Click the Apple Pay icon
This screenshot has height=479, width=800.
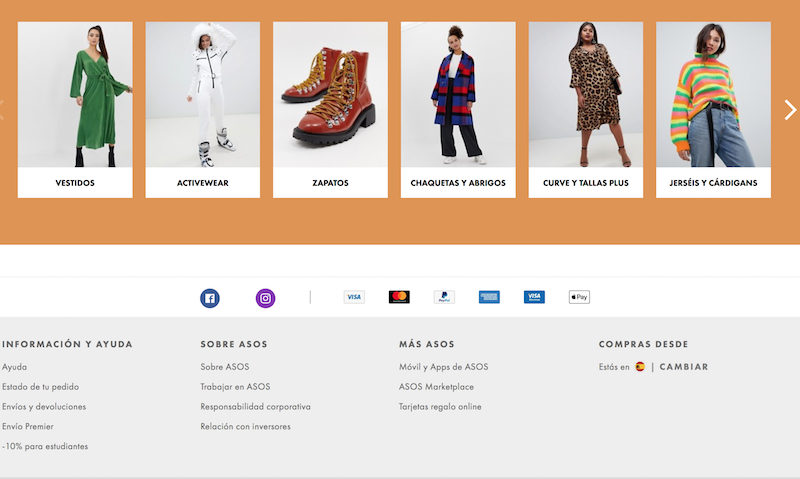(x=579, y=297)
